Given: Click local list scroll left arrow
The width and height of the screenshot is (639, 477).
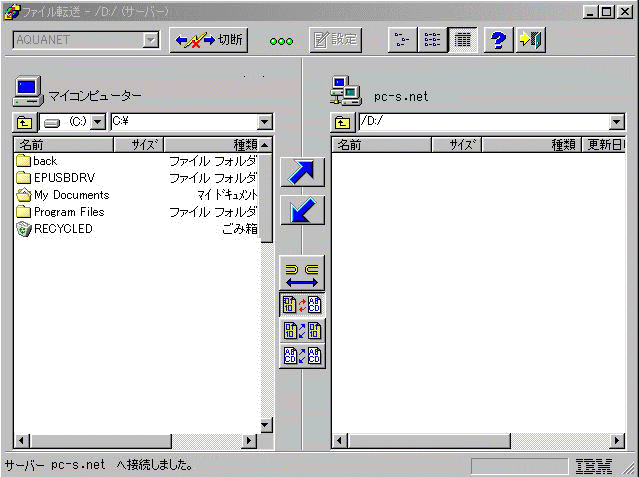Looking at the screenshot, I should click(x=22, y=441).
